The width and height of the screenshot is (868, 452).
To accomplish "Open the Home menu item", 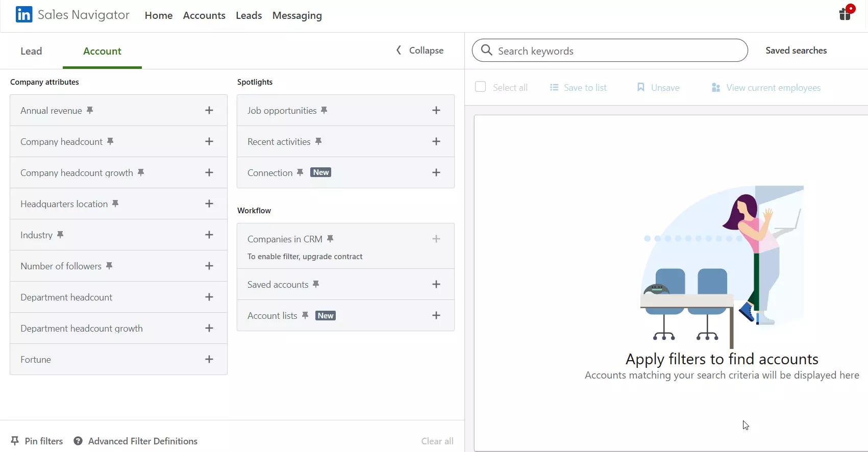I will tap(159, 15).
